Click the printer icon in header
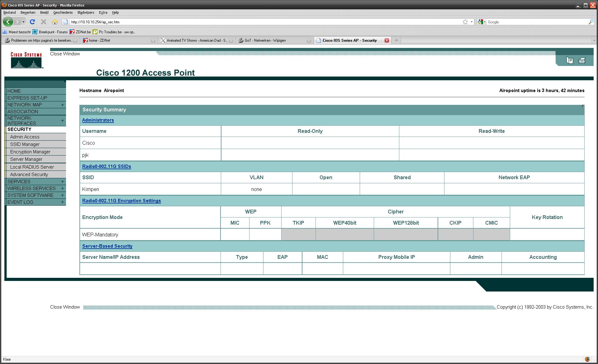This screenshot has height=364, width=598. click(582, 60)
